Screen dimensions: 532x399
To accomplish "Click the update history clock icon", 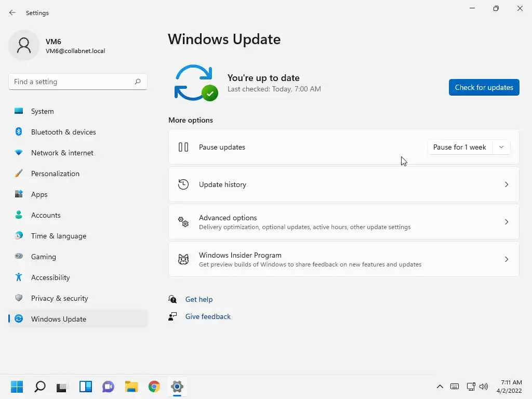I will (183, 184).
